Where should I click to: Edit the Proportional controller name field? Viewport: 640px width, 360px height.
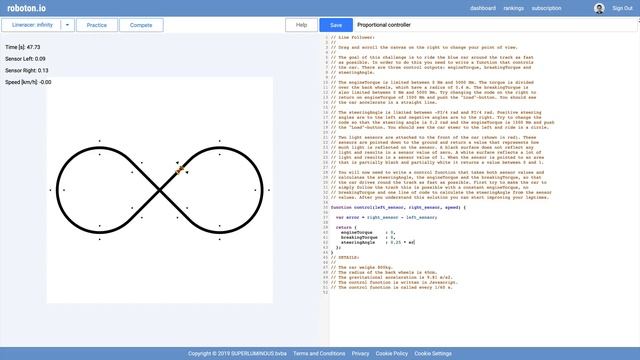point(496,25)
